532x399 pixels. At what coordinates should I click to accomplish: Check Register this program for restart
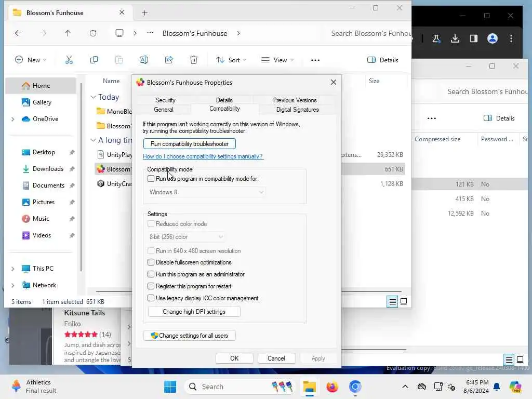(151, 286)
